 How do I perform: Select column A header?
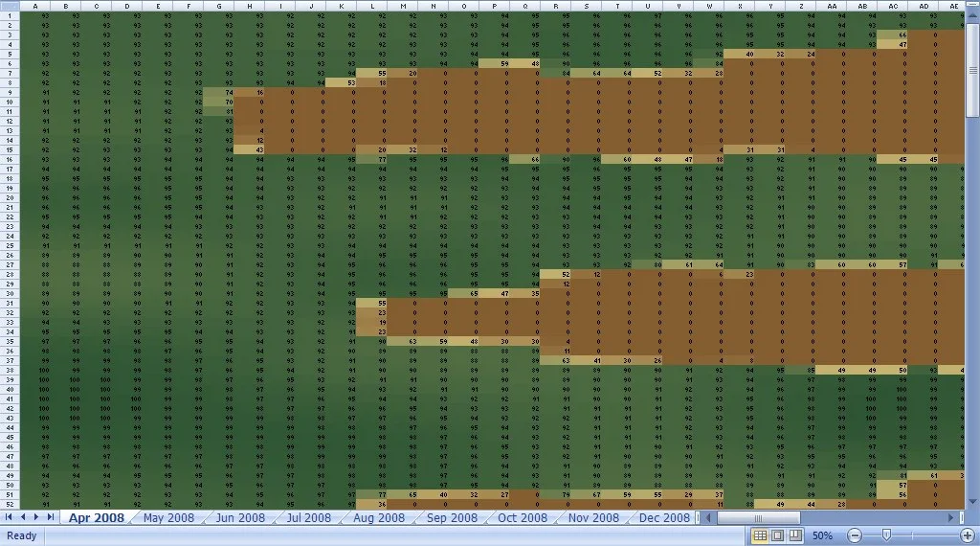35,6
